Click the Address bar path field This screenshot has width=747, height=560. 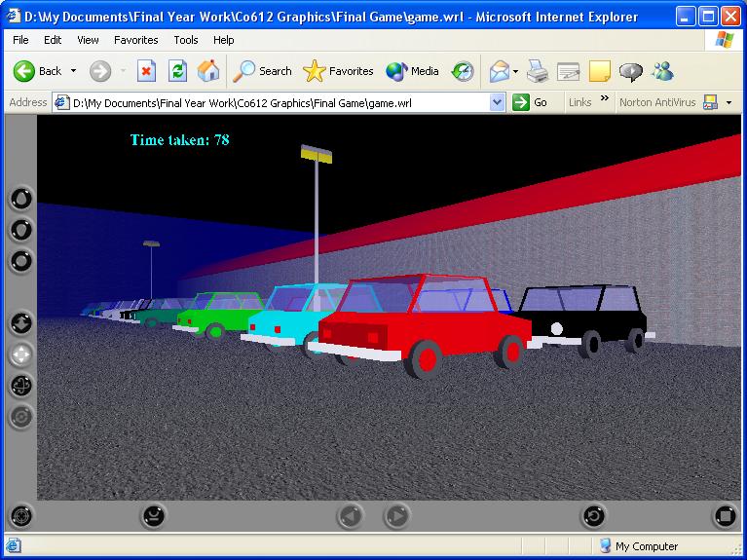[273, 103]
